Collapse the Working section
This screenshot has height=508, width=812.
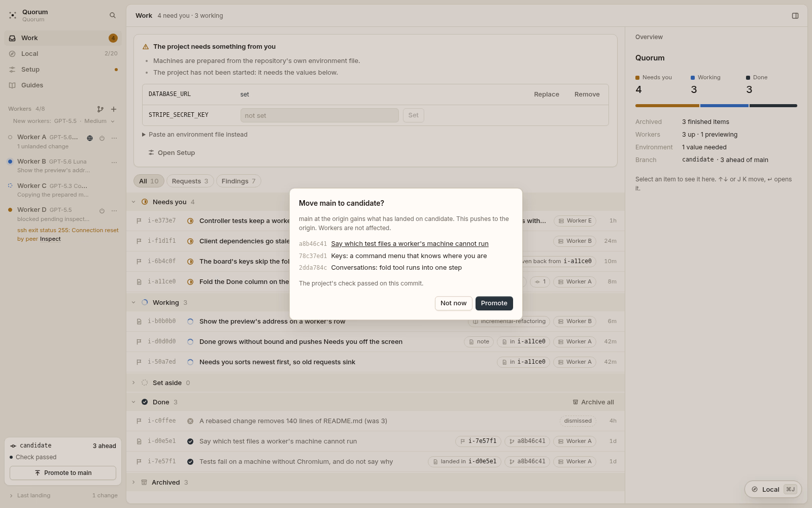pos(133,303)
